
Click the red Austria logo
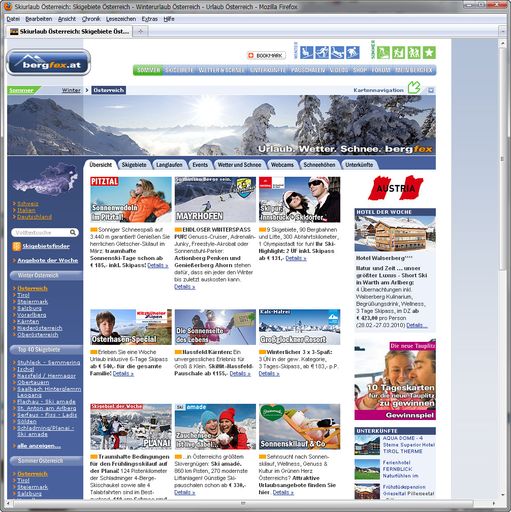pyautogui.click(x=395, y=188)
